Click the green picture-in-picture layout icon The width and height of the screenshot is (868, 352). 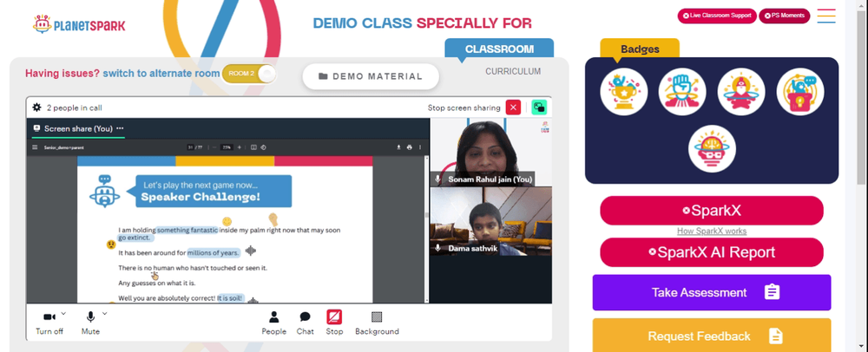click(539, 108)
